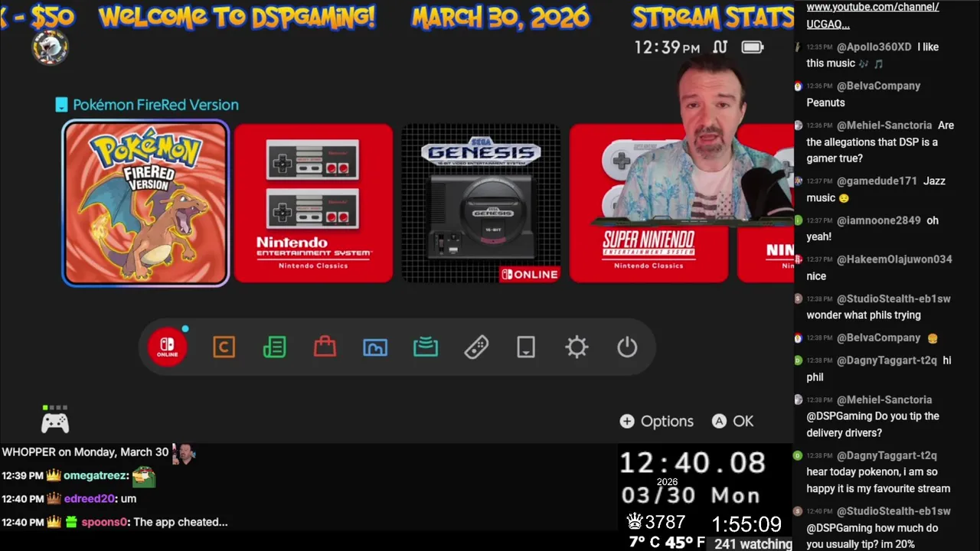The image size is (980, 551).
Task: Open the green News icon
Action: [x=274, y=347]
